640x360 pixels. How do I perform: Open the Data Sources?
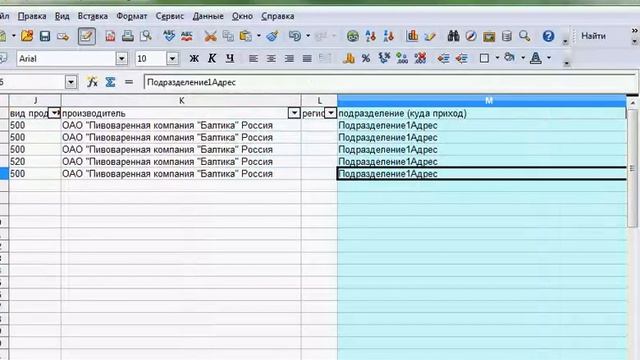(x=507, y=36)
